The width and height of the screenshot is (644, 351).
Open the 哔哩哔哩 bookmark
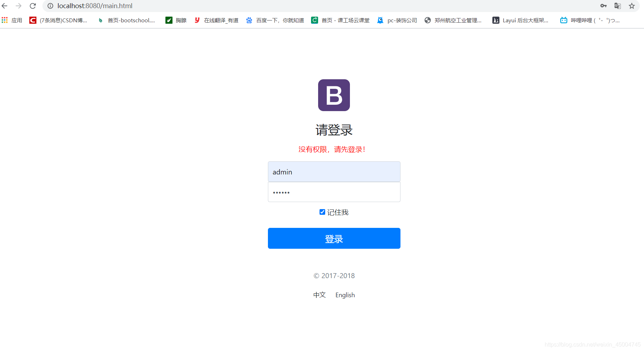pos(590,20)
